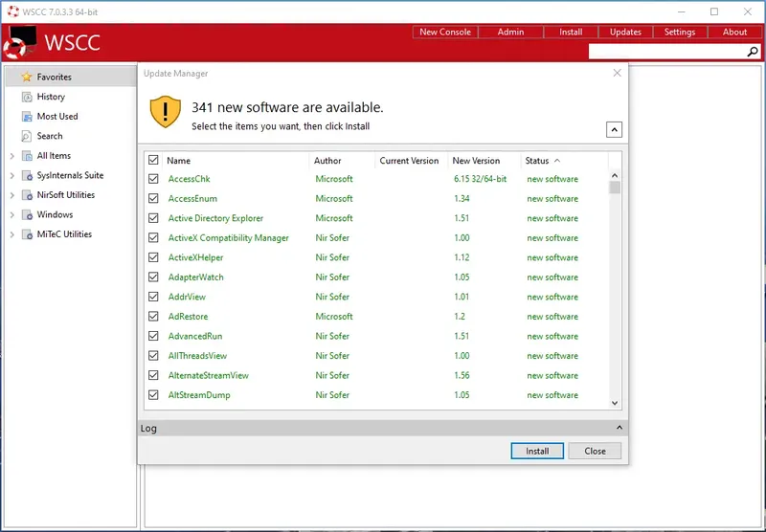Select Most Used in the sidebar

click(x=71, y=117)
